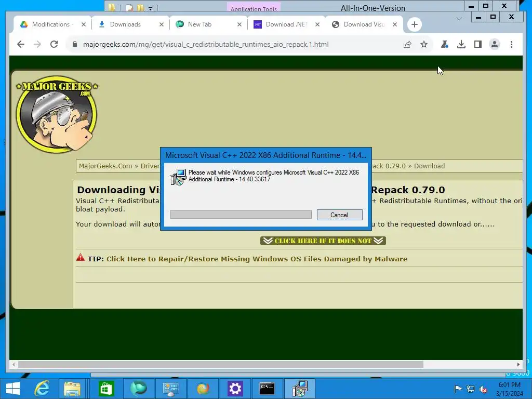This screenshot has width=532, height=399.
Task: Launch Internet Explorer from the taskbar
Action: coord(42,389)
